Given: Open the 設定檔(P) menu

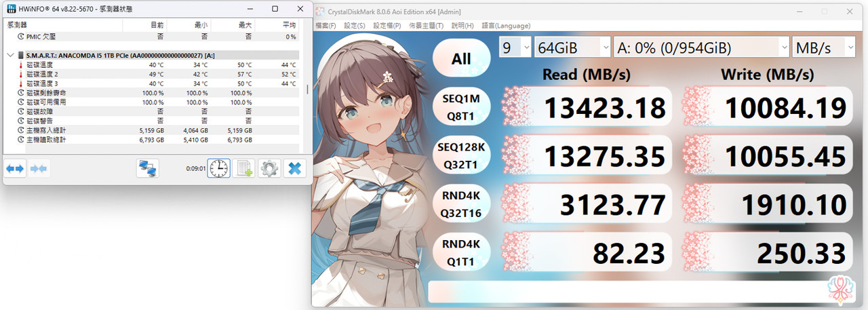Looking at the screenshot, I should tap(387, 26).
